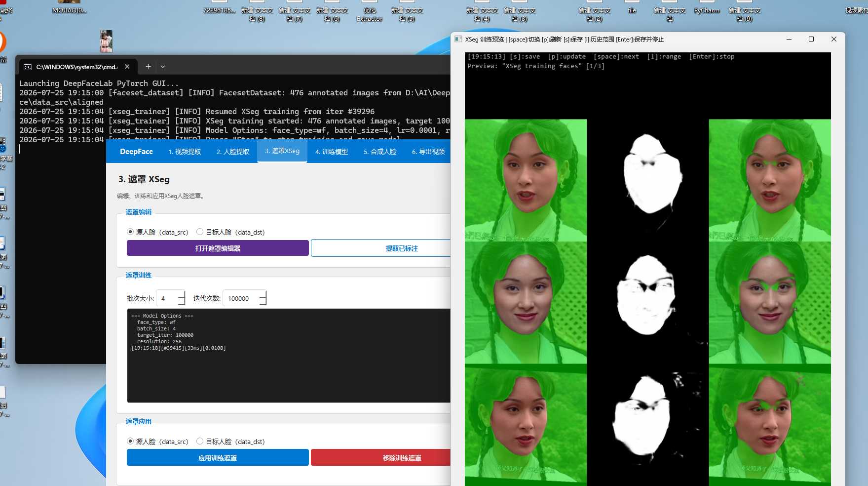Open the unnumbered 新建 文本文档 desktop file
Screen dimensions: 868x486
point(669,11)
